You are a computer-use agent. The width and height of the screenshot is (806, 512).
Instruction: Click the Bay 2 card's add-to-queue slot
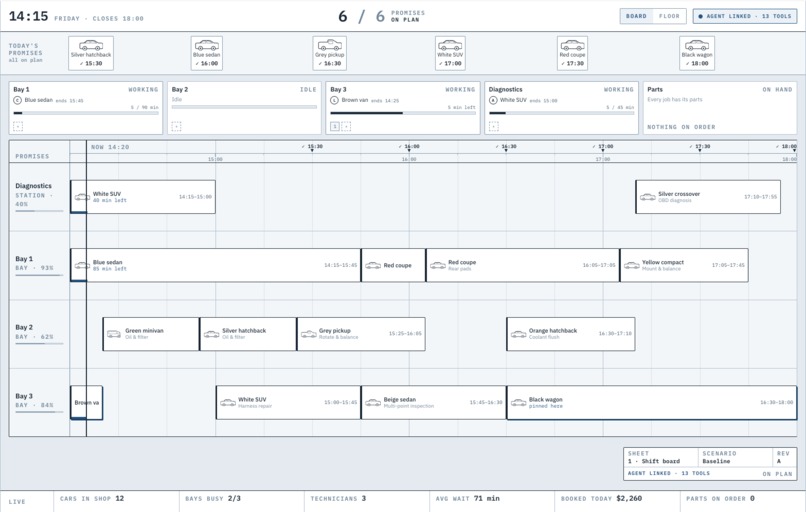pos(176,126)
